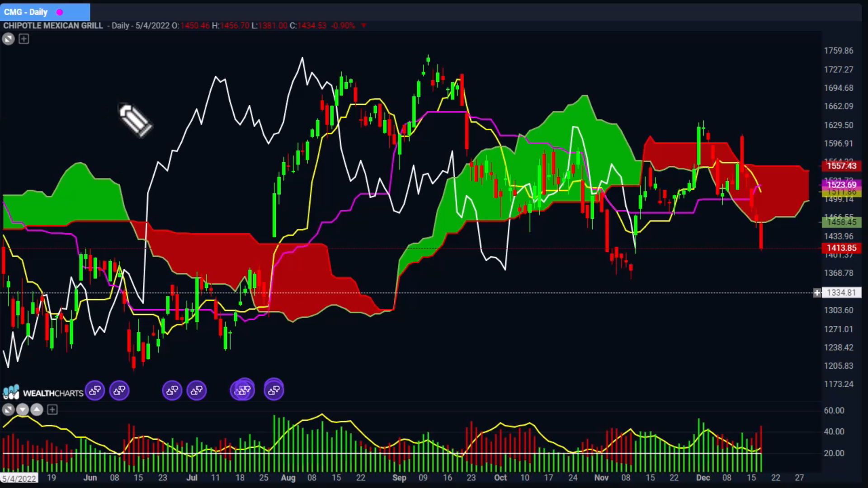The height and width of the screenshot is (488, 868).
Task: Open the sentiment thumbs icon above 08 June
Action: [x=119, y=390]
